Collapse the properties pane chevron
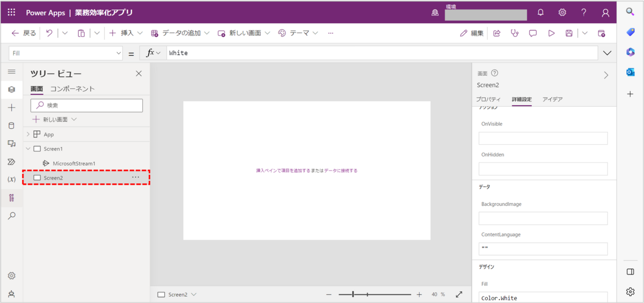This screenshot has height=303, width=644. point(606,75)
